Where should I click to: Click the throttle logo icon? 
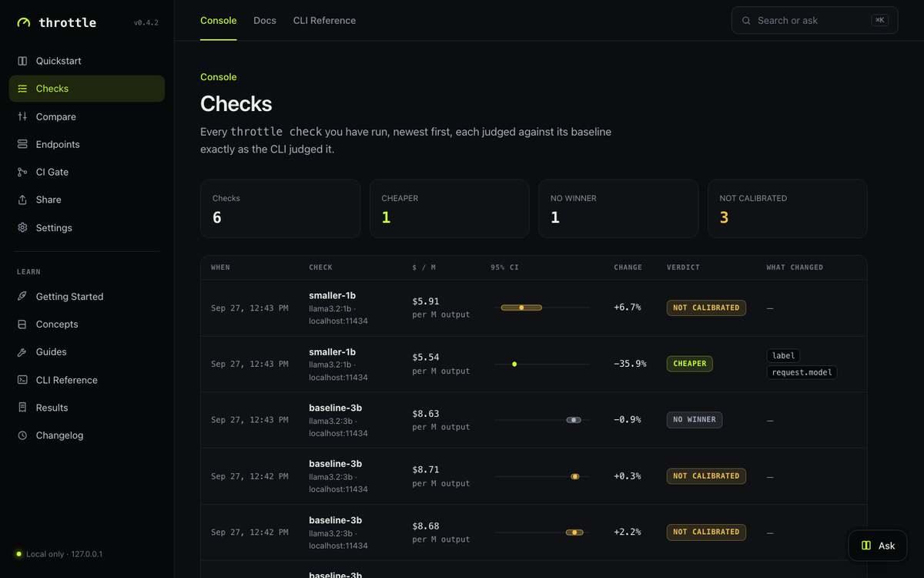coord(24,23)
